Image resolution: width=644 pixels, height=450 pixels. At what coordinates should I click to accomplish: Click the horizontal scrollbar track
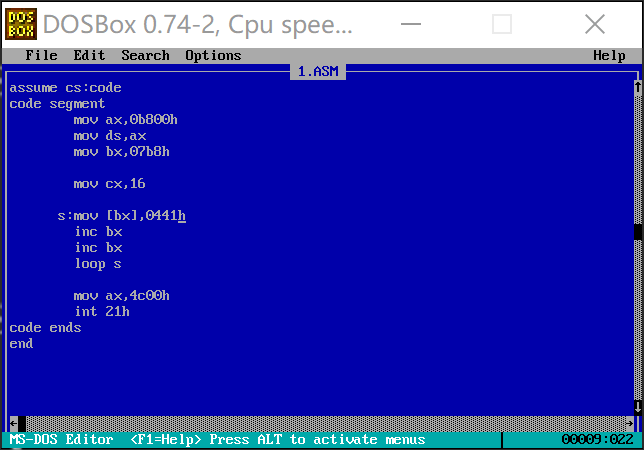click(x=320, y=423)
